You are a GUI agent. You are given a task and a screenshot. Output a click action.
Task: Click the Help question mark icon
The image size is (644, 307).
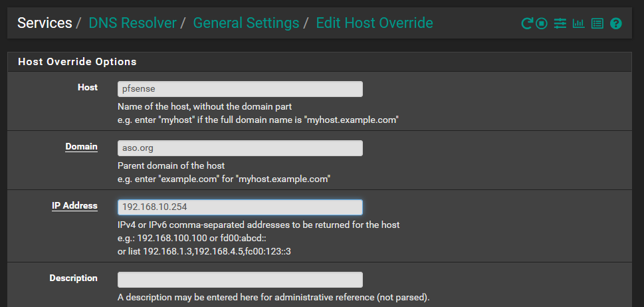(615, 24)
